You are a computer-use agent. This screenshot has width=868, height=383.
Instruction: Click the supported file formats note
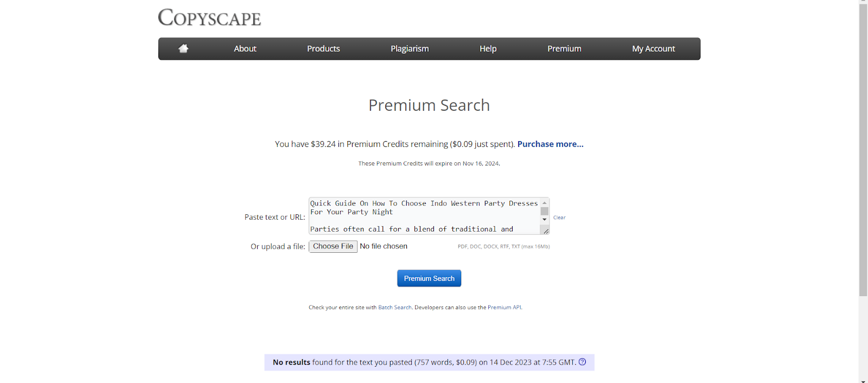tap(503, 246)
